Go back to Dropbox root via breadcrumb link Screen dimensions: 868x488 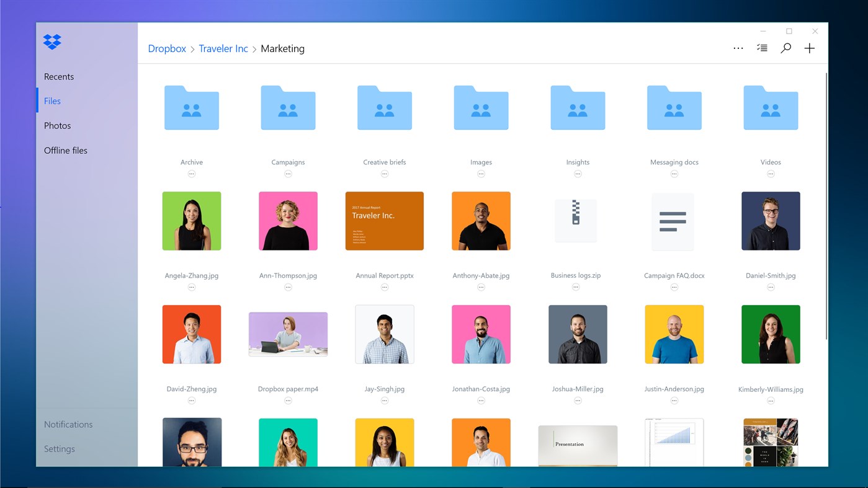(166, 48)
